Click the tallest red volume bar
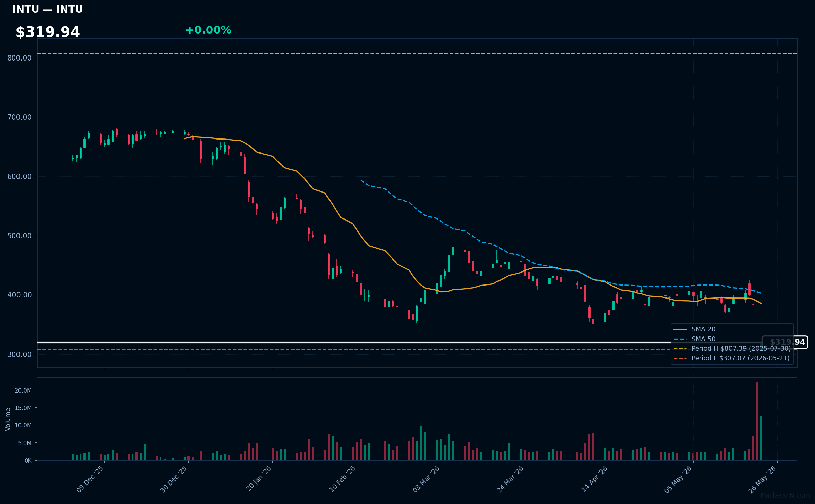Viewport: 815px width, 504px height. click(x=757, y=421)
